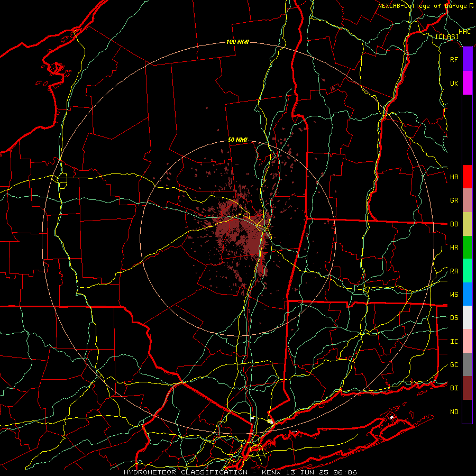Click the DS white legend swatch
The height and width of the screenshot is (476, 476).
pyautogui.click(x=467, y=317)
